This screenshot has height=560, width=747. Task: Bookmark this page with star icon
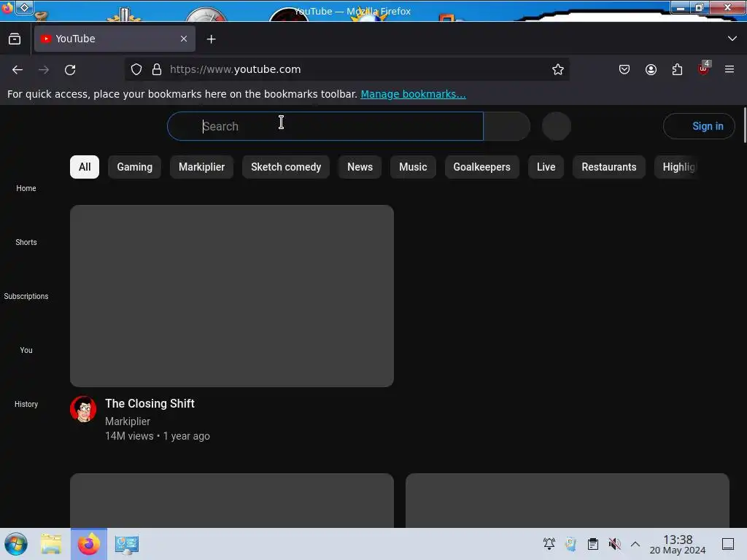(558, 69)
